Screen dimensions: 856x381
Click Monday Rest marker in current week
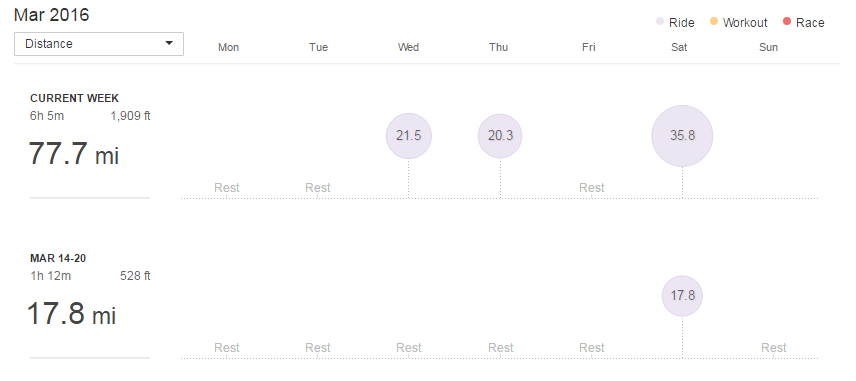227,188
